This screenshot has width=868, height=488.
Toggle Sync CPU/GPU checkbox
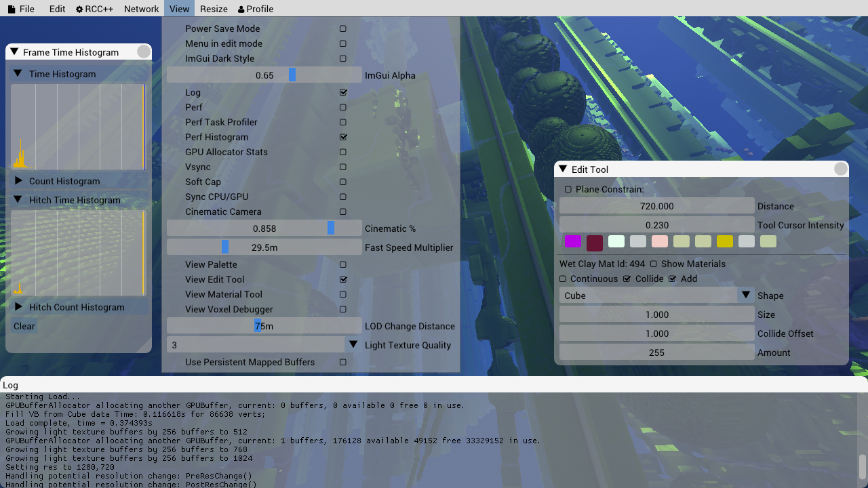tap(343, 197)
